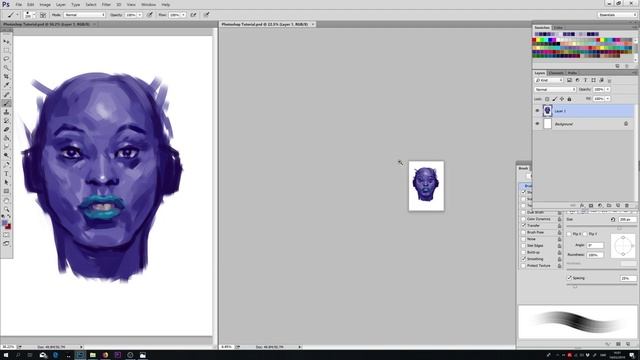Switch to the Color tab
This screenshot has width=640, height=360.
point(558,28)
